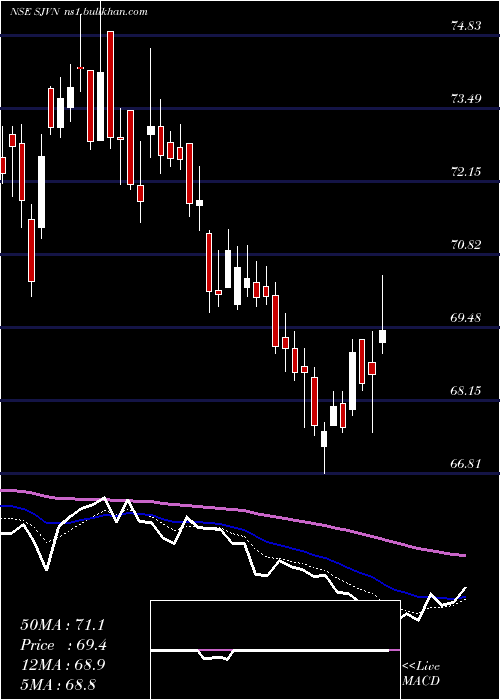Click the Price : 69.4 readout
The image size is (500, 700).
pos(63,645)
